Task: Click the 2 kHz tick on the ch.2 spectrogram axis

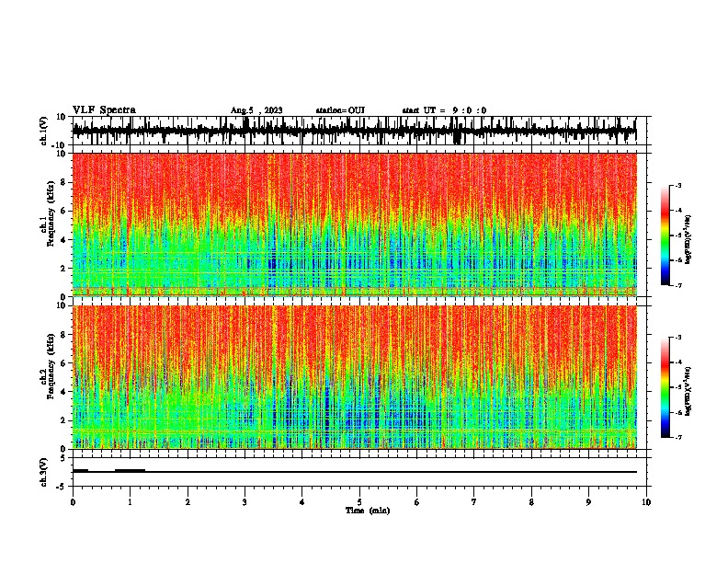Action: 64,420
